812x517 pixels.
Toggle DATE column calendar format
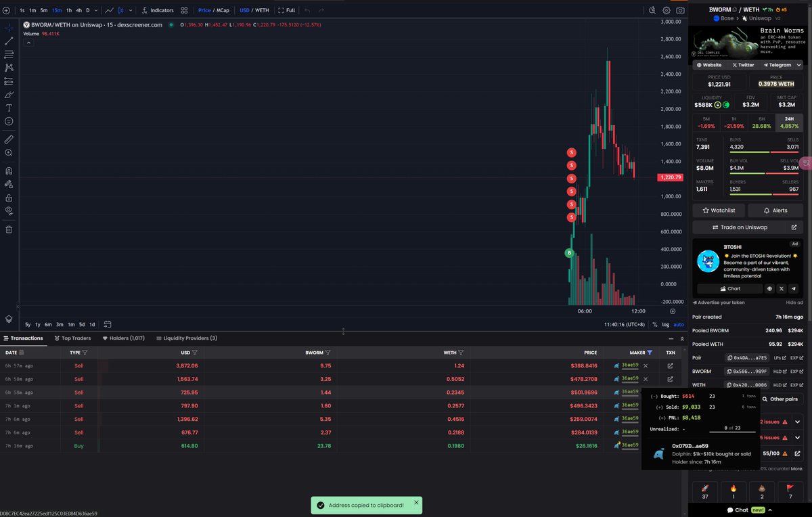(x=22, y=353)
